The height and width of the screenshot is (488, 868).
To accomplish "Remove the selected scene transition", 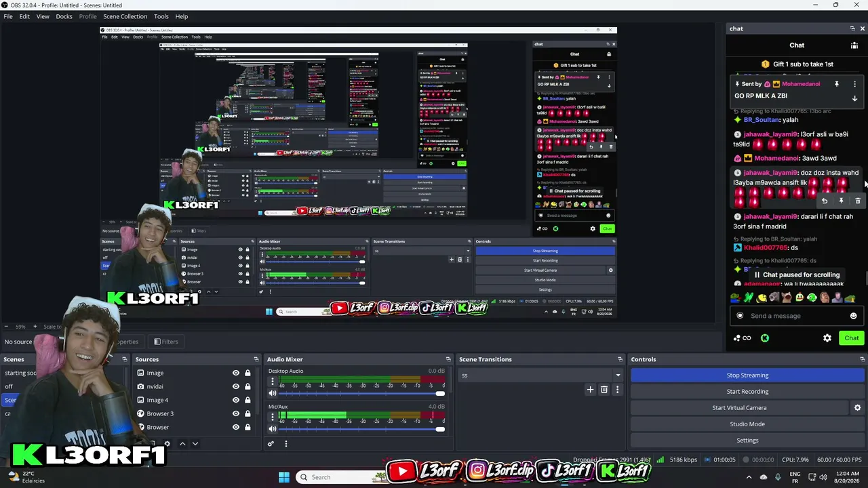I will 604,390.
